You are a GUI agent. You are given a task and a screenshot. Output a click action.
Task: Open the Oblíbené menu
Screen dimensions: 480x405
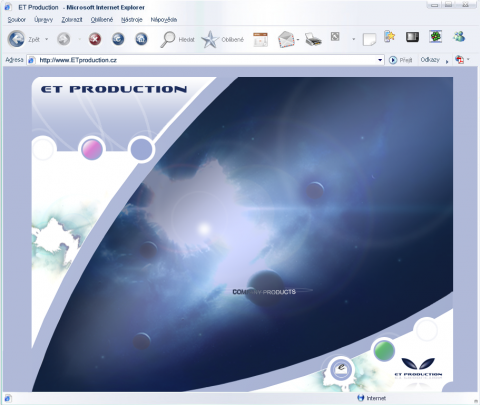pyautogui.click(x=102, y=20)
